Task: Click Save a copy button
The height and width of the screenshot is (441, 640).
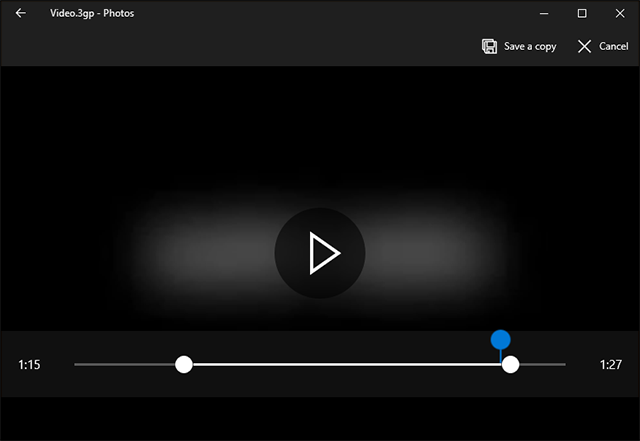Action: pyautogui.click(x=519, y=47)
